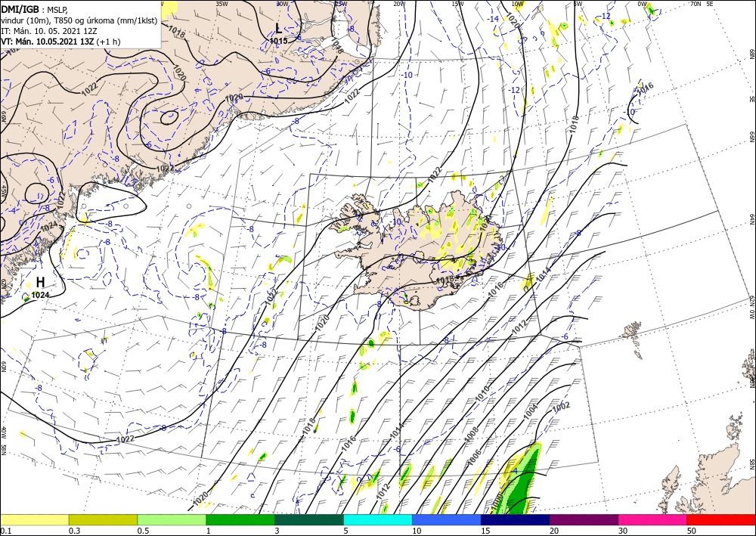Click the olive 0.3–0.5 legend color segment
Image resolution: width=756 pixels, height=536 pixels.
pos(103,519)
